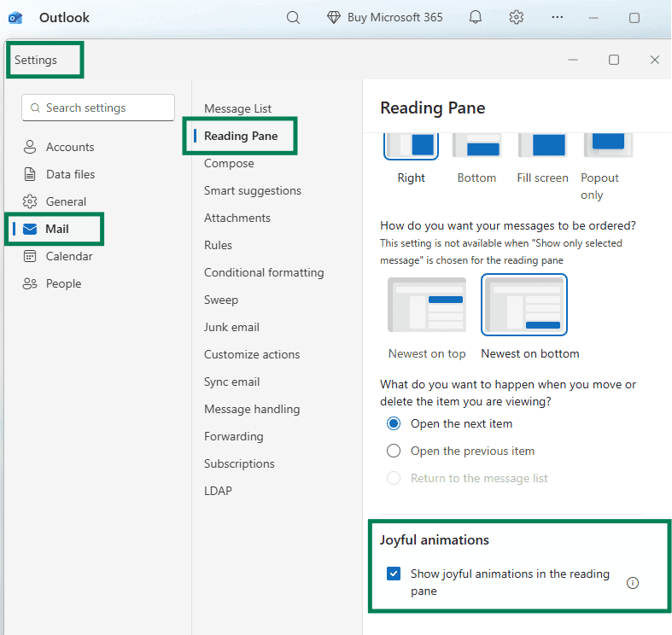Open the settings gear icon in title bar
Screen dimensions: 672x635
point(516,18)
